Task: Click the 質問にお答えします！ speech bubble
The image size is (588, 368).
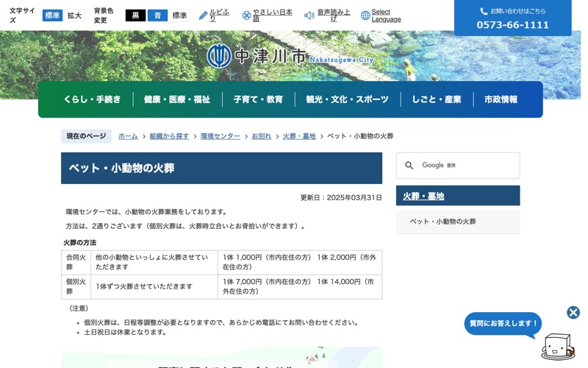Action: click(503, 323)
